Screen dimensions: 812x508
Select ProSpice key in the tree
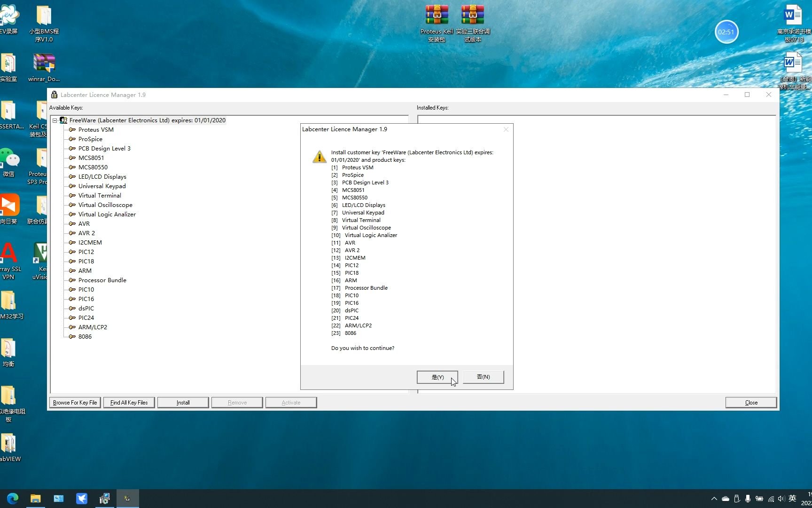tap(90, 139)
